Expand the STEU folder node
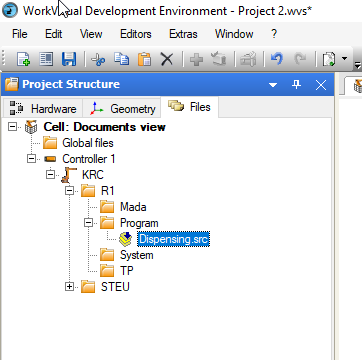The image size is (362, 360). [69, 287]
